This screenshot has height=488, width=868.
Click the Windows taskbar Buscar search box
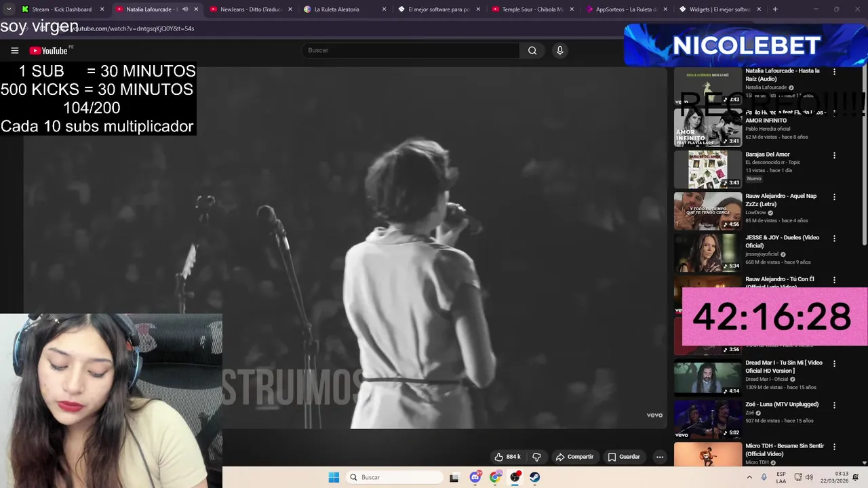click(x=395, y=477)
